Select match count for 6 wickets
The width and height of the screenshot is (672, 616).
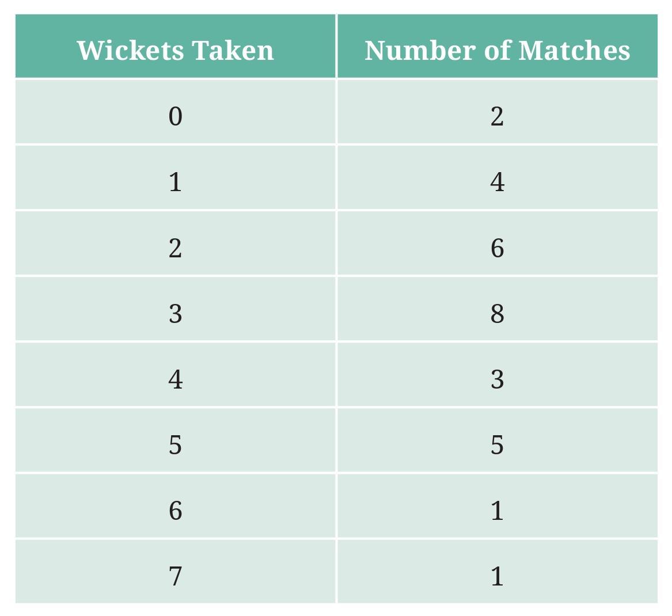click(x=497, y=510)
